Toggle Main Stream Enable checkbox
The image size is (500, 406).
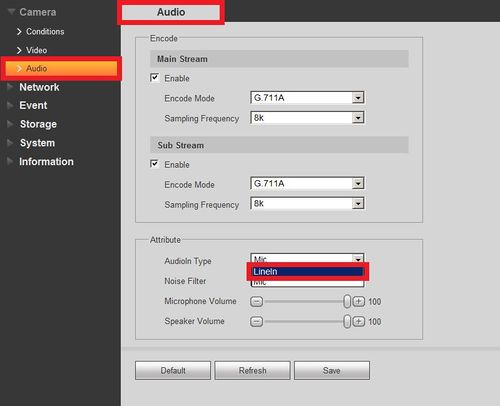coord(154,78)
